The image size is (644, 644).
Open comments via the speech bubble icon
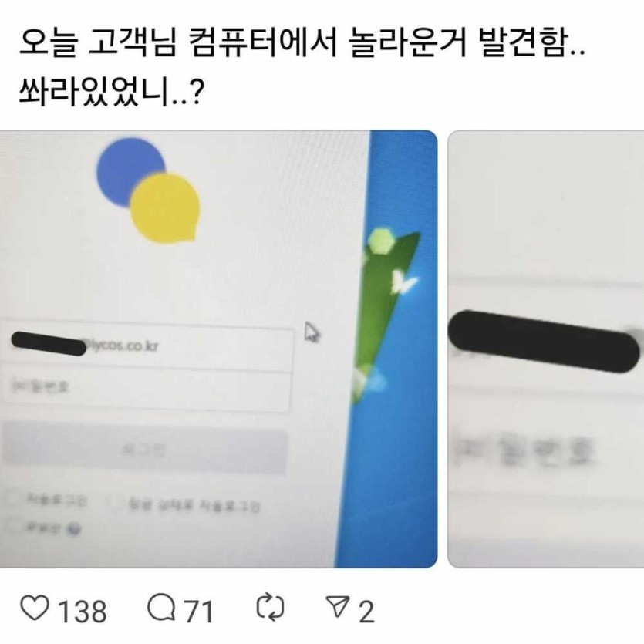(162, 608)
